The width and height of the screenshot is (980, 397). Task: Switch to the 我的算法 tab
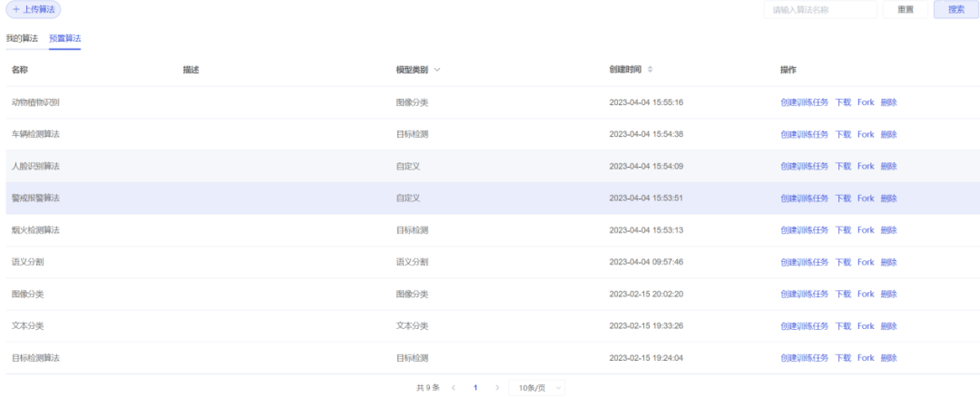pyautogui.click(x=22, y=39)
